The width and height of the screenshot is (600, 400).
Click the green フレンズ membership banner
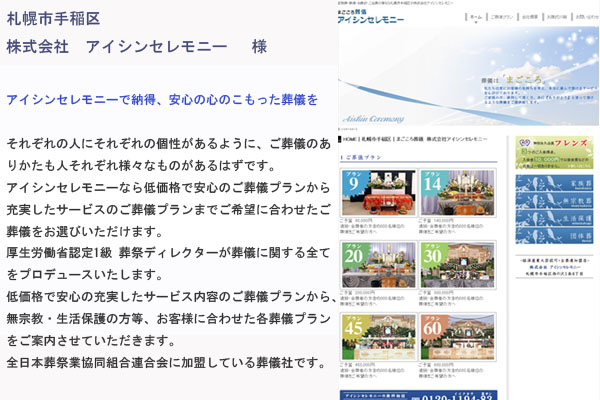pos(554,153)
